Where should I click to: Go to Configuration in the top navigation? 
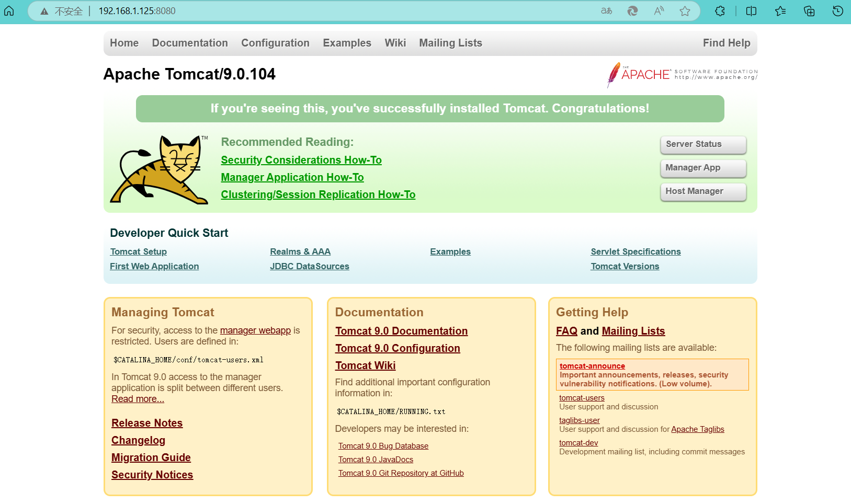(x=275, y=43)
